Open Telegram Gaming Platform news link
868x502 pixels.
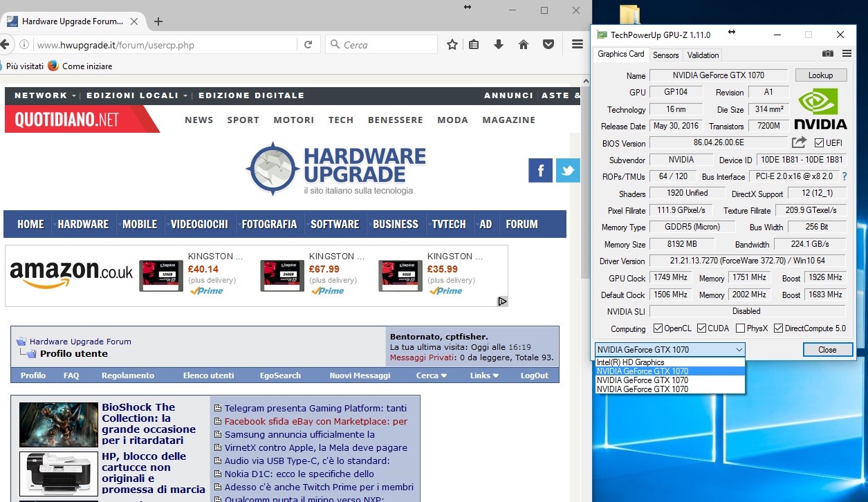point(315,408)
